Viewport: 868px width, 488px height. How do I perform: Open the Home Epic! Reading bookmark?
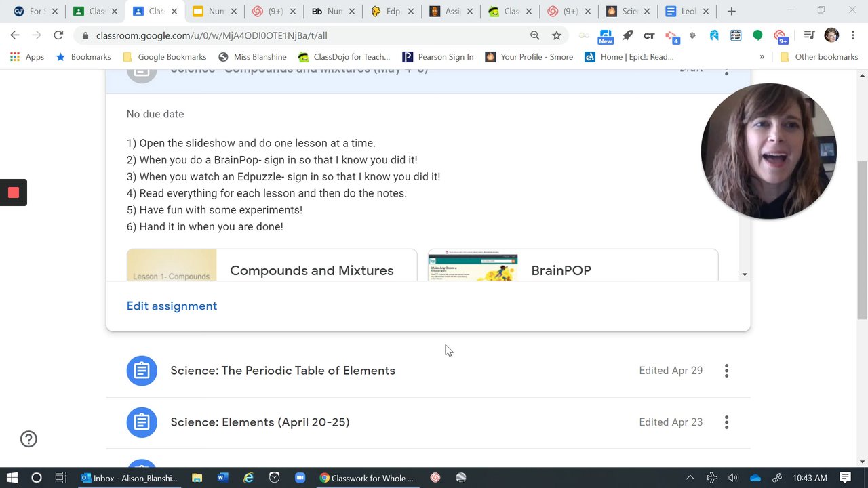tap(629, 57)
